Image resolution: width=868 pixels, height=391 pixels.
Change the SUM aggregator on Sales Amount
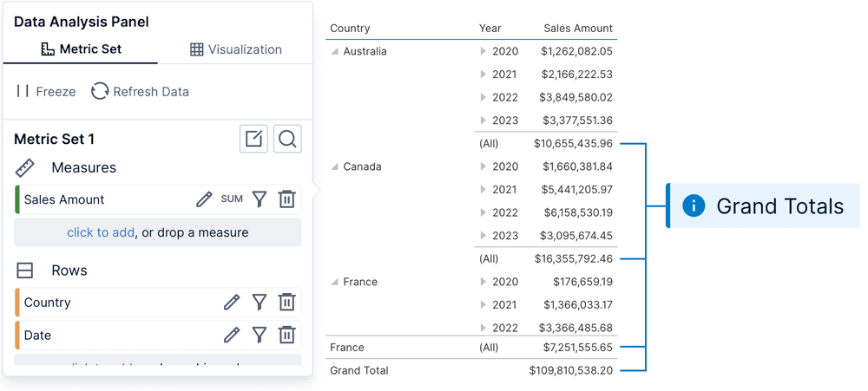232,199
